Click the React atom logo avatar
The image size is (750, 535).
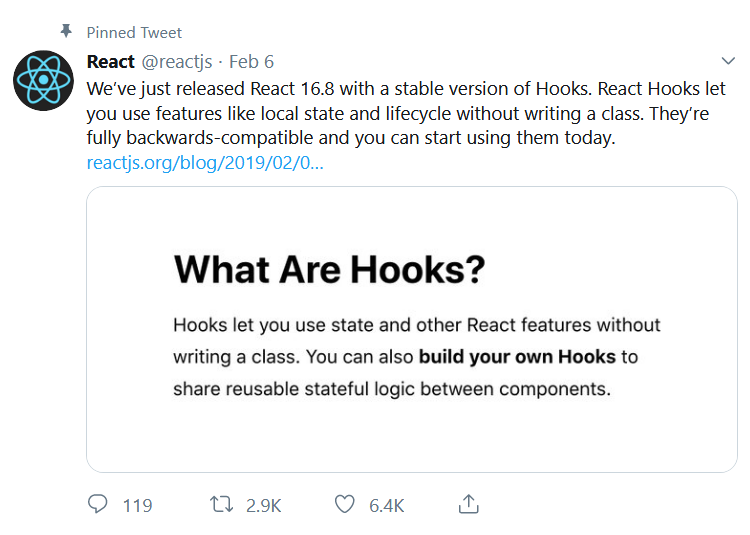pyautogui.click(x=43, y=79)
